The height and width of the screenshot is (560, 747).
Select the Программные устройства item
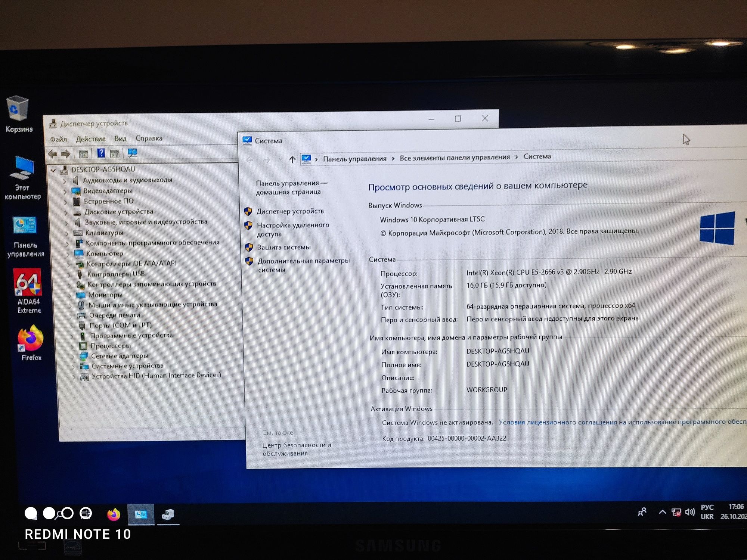(x=131, y=335)
